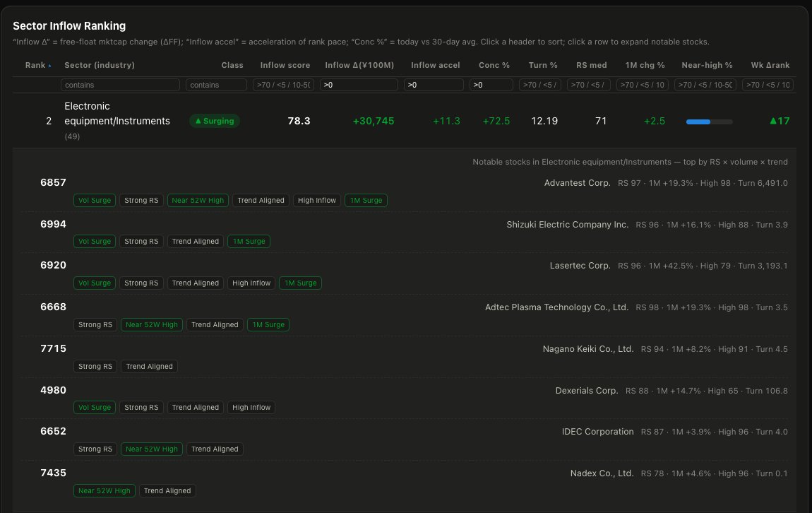Focus the 1M chg % filter field
812x513 pixels.
click(x=642, y=85)
